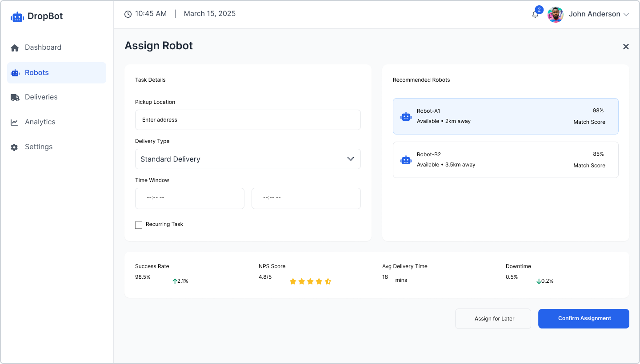The width and height of the screenshot is (640, 364).
Task: Click the NPS Score star rating
Action: pos(310,281)
